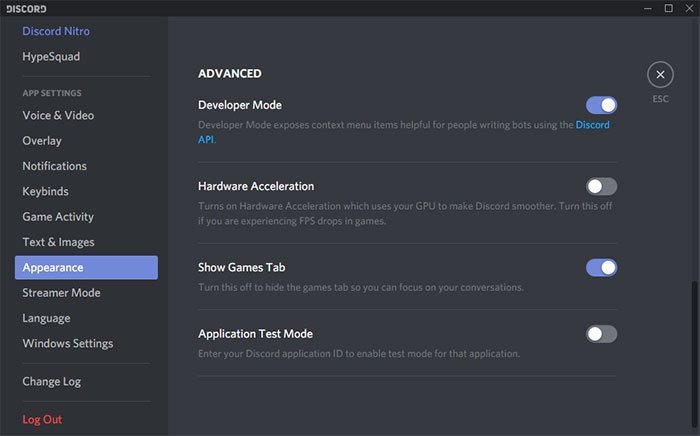Go to Language settings
Image resolution: width=700 pixels, height=436 pixels.
tap(46, 318)
